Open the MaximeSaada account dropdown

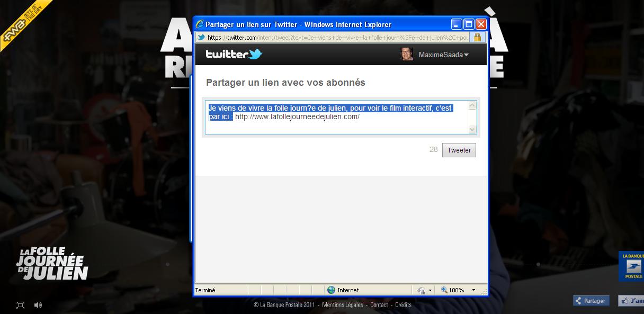[444, 55]
